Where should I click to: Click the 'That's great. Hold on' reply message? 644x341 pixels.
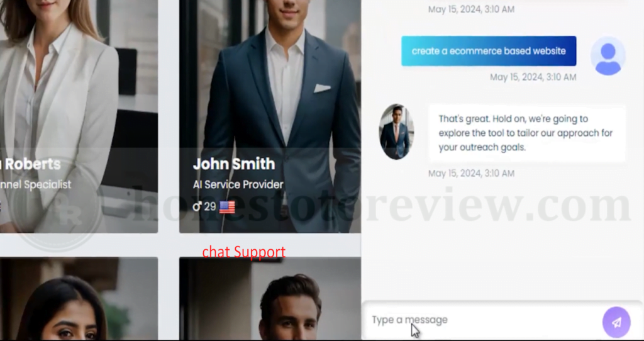tap(527, 133)
